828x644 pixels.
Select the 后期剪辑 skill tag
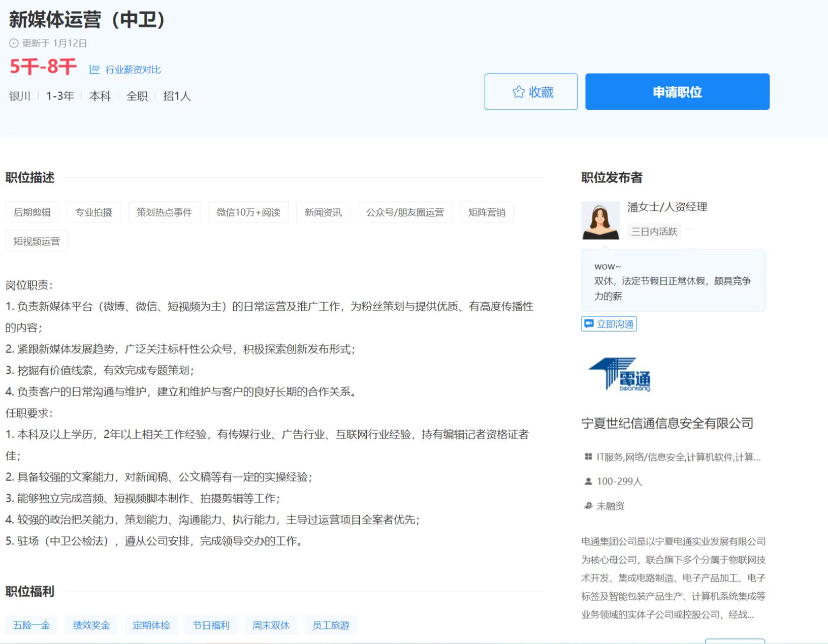click(32, 212)
